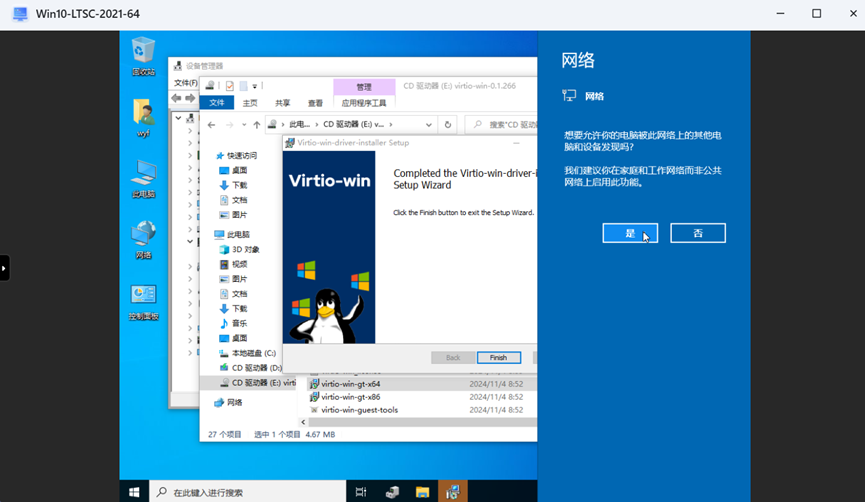Image resolution: width=865 pixels, height=502 pixels.
Task: Open the Recycle Bin (回收站) desktop icon
Action: tap(143, 55)
